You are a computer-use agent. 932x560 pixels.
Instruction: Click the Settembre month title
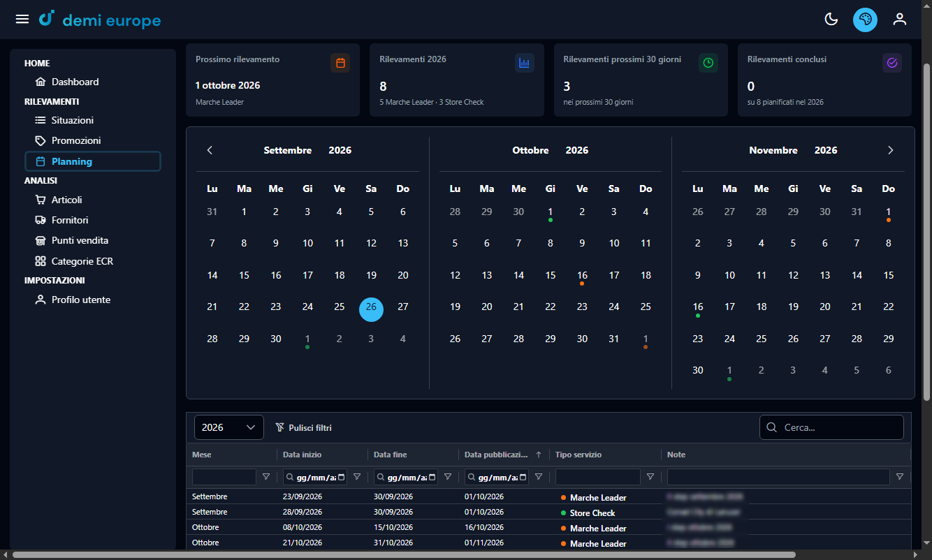pyautogui.click(x=288, y=150)
